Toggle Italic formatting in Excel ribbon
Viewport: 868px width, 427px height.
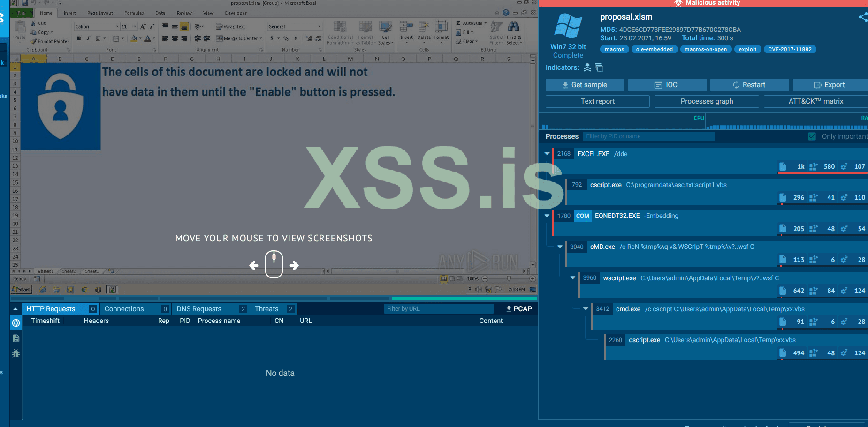point(88,38)
